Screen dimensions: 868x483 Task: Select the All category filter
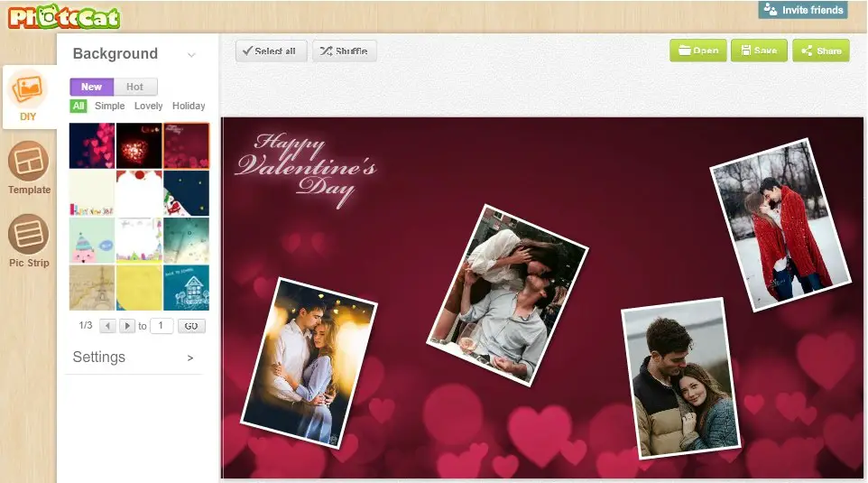coord(78,106)
